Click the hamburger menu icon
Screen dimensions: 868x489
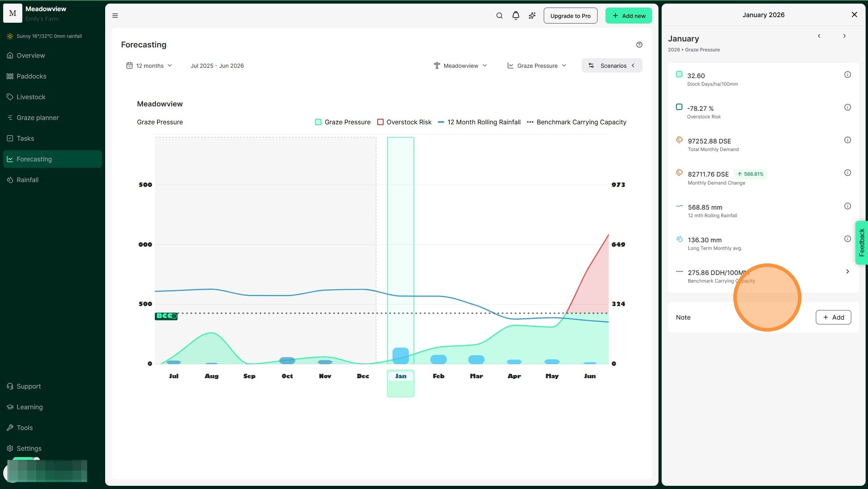(115, 16)
